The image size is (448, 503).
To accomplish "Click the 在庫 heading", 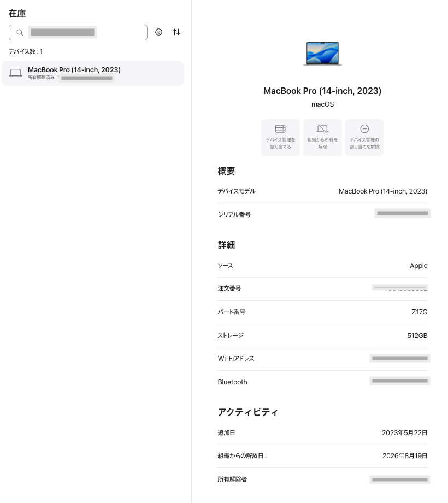I will coord(17,14).
